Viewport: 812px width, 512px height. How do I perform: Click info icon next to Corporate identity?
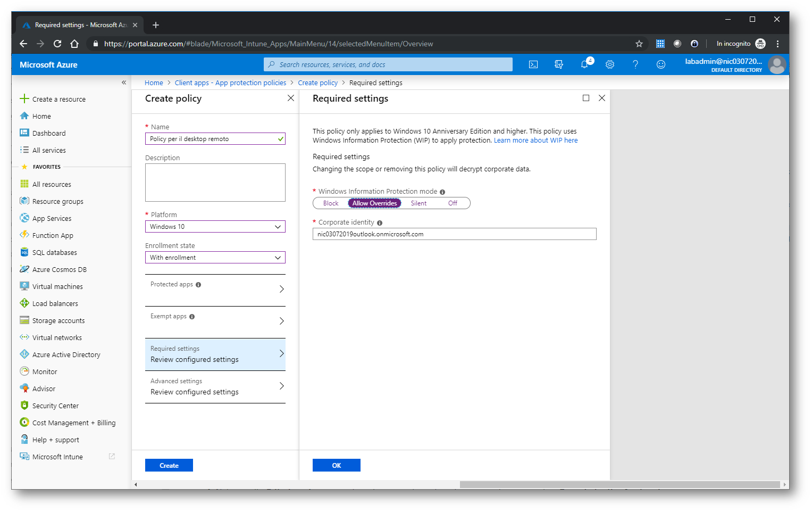[380, 223]
